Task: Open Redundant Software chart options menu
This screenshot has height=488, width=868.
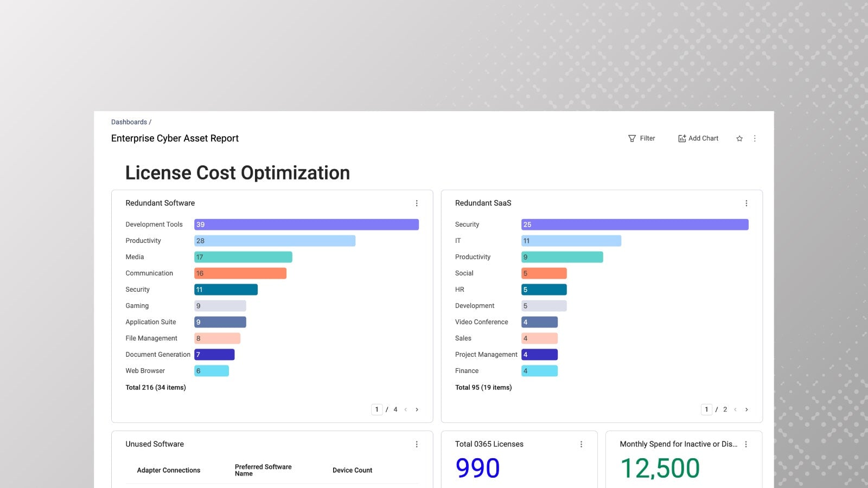Action: [x=417, y=203]
